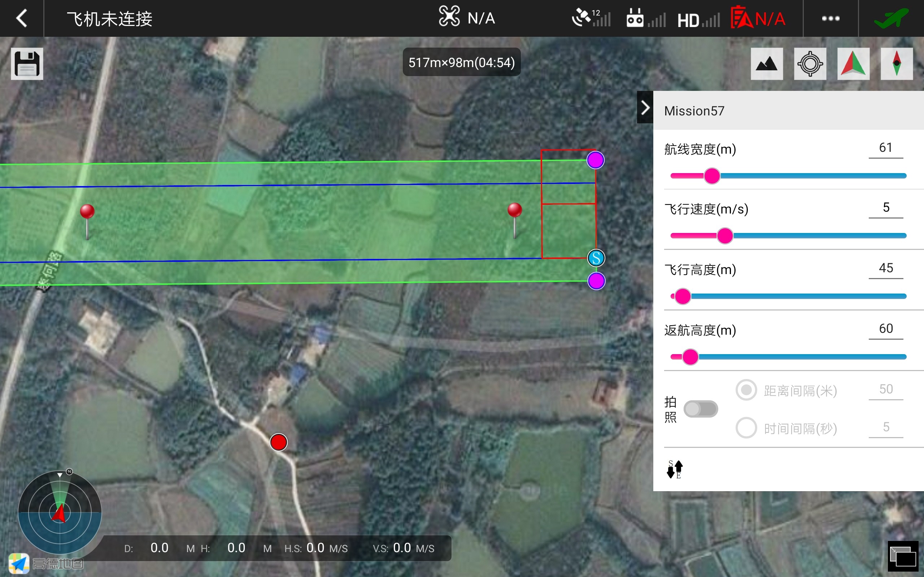The height and width of the screenshot is (577, 924).
Task: Click the save mission floppy disk icon
Action: pos(27,64)
